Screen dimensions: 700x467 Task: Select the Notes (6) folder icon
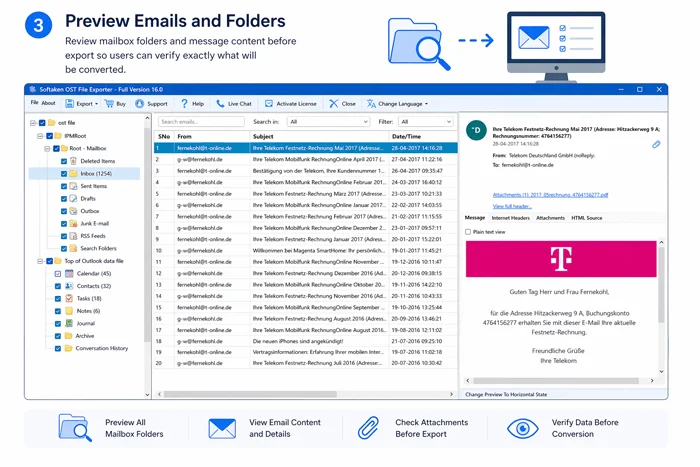tap(69, 311)
